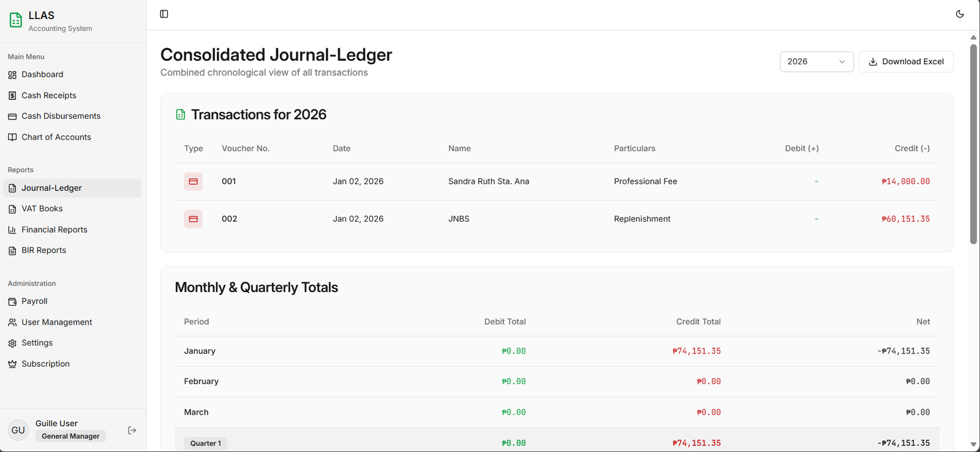
Task: Click the logout icon beside Guille User
Action: coord(132,431)
